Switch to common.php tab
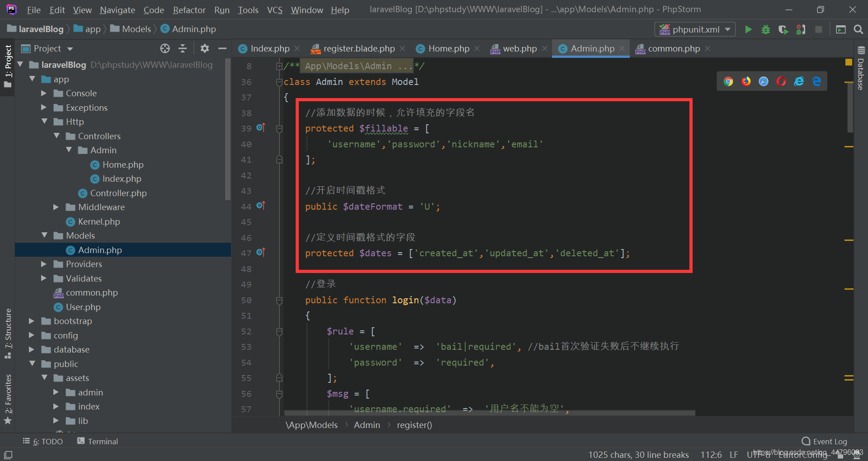The height and width of the screenshot is (461, 868). point(674,48)
